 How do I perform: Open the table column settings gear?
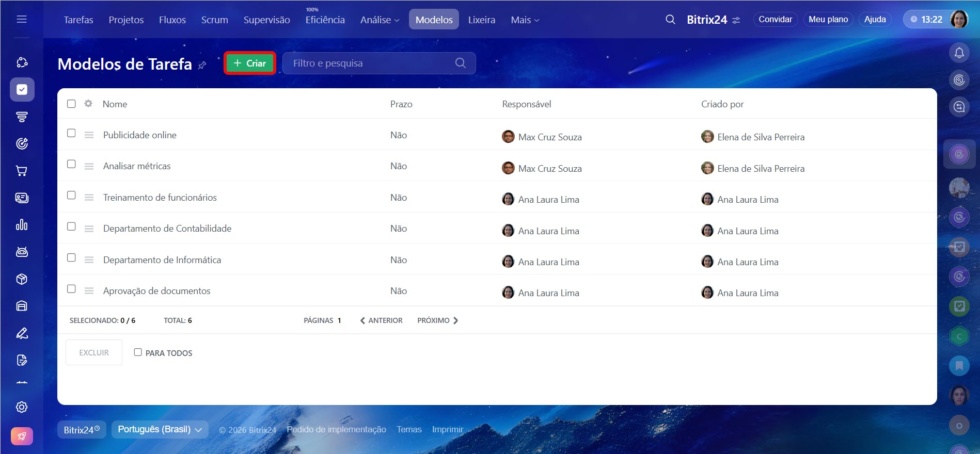[x=88, y=104]
